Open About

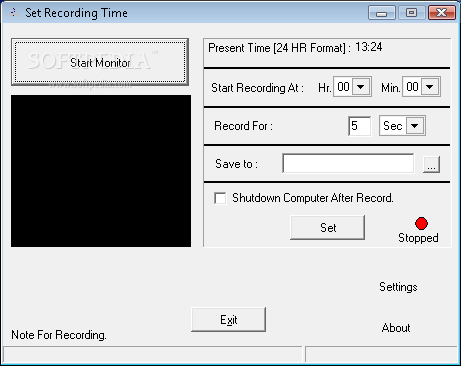pos(396,328)
